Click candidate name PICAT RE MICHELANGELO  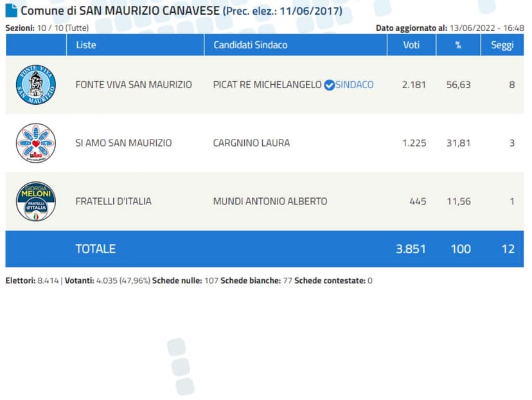tap(267, 85)
